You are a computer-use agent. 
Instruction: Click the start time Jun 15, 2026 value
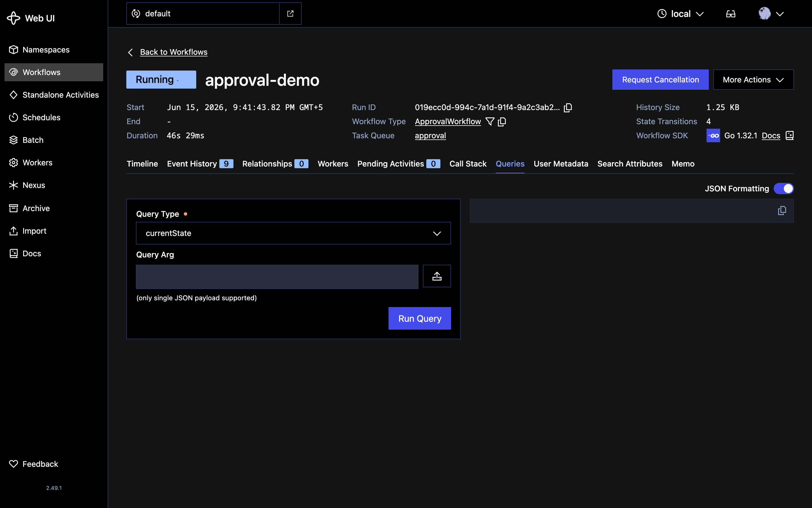click(x=245, y=108)
